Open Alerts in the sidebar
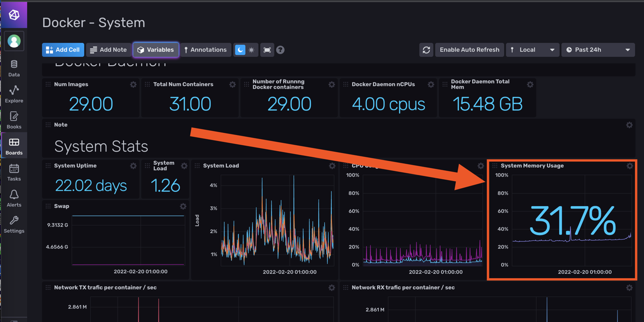The image size is (644, 322). (14, 198)
